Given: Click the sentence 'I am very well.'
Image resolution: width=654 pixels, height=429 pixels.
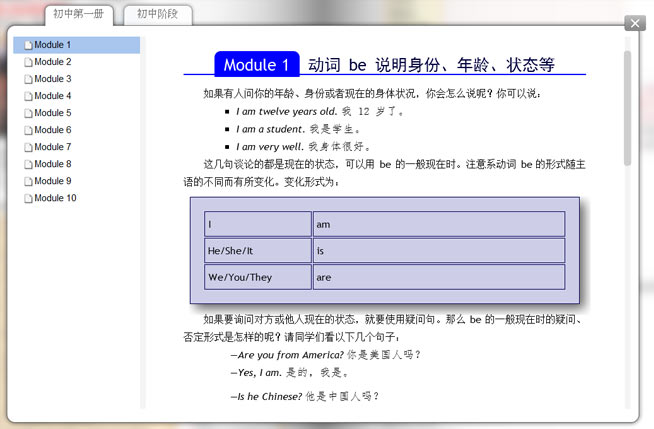Looking at the screenshot, I should click(269, 147).
